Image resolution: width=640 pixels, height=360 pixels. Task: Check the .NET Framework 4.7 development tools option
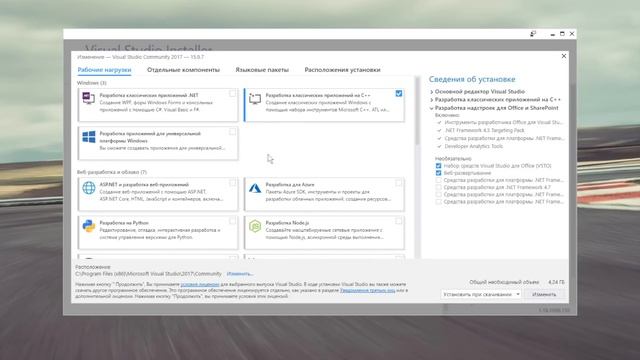[x=438, y=187]
